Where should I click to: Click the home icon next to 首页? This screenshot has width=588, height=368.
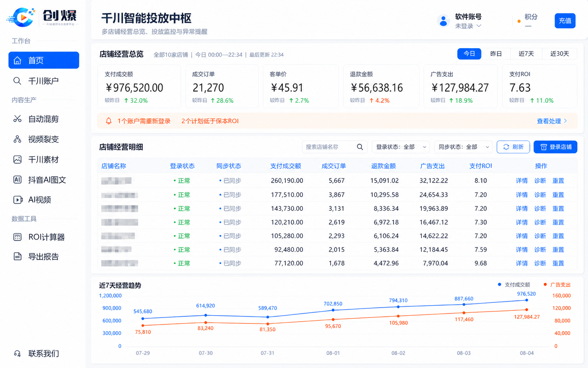(x=17, y=60)
